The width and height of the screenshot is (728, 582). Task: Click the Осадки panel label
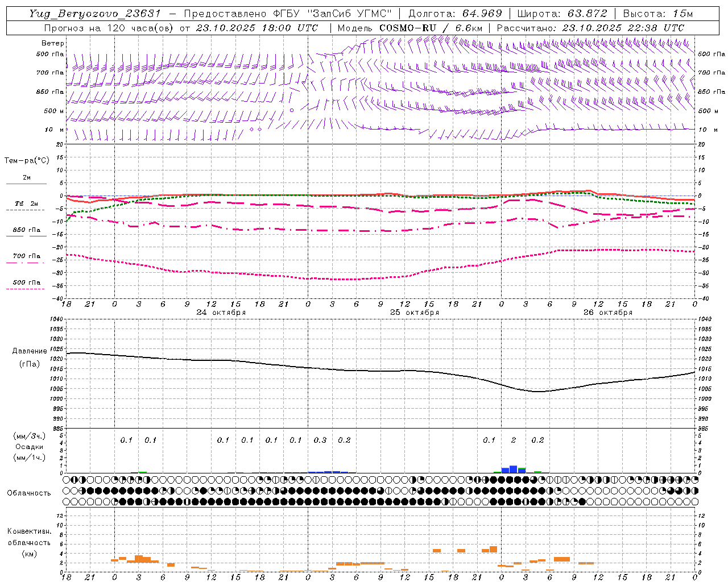tap(30, 447)
